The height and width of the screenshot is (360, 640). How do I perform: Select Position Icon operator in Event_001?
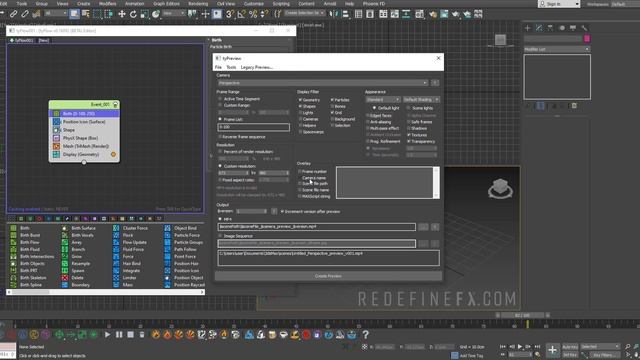click(84, 122)
